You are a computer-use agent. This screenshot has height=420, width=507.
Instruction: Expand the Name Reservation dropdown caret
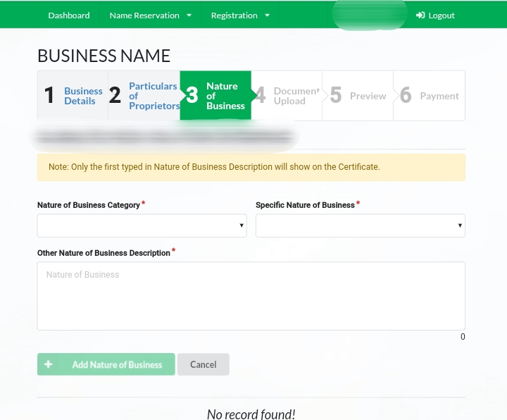click(x=189, y=16)
